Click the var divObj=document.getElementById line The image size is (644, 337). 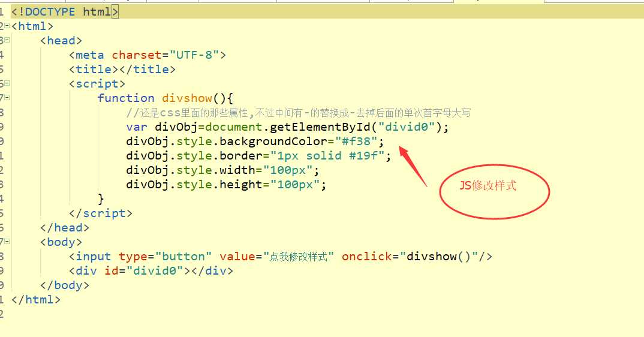[287, 127]
